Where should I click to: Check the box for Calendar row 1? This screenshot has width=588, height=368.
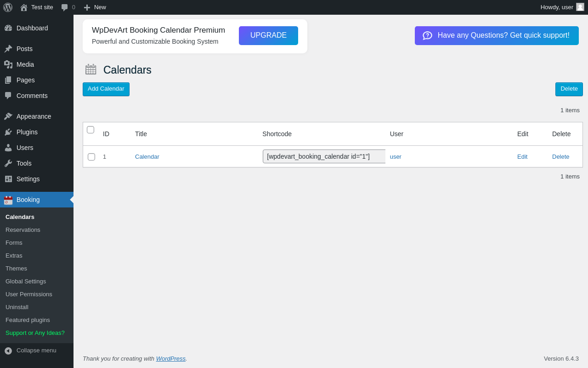click(91, 157)
